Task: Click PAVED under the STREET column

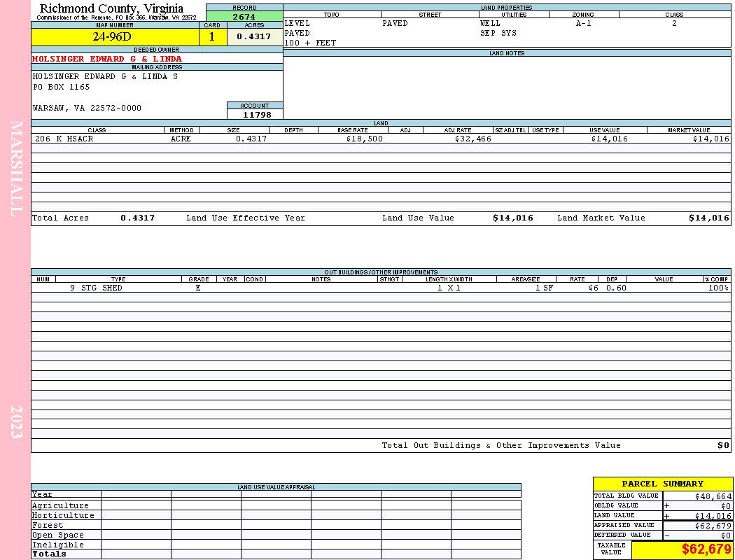Action: pos(395,23)
